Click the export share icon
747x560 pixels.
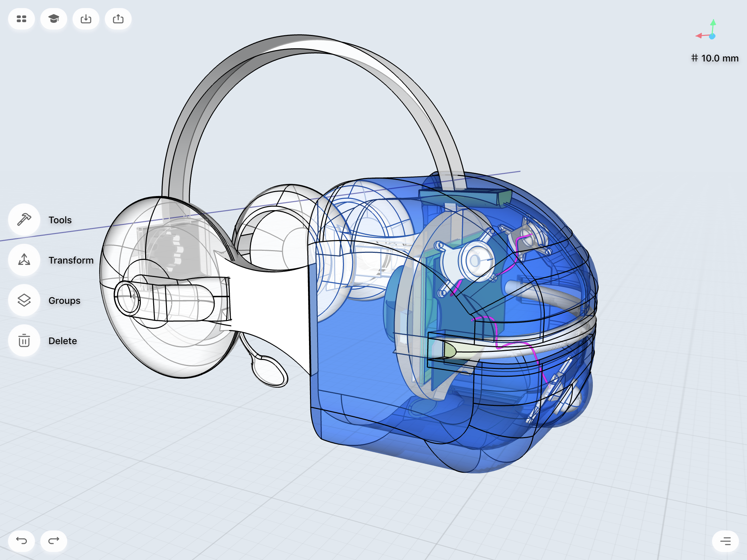[118, 19]
